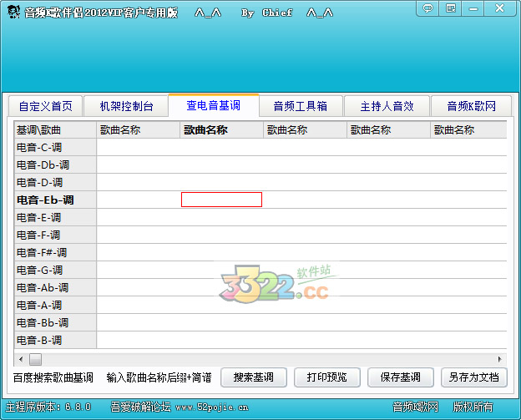This screenshot has height=420, width=521.
Task: Click the 保存基调 button
Action: point(401,377)
